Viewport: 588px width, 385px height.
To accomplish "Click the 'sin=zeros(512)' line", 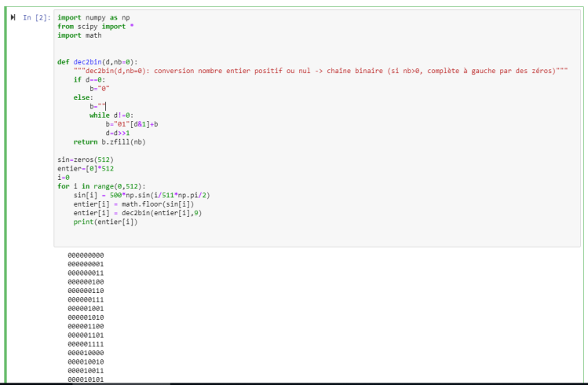I will 86,159.
